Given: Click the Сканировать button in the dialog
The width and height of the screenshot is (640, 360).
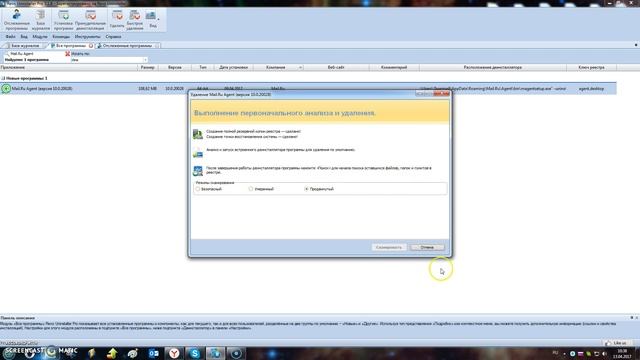Looking at the screenshot, I should [389, 247].
